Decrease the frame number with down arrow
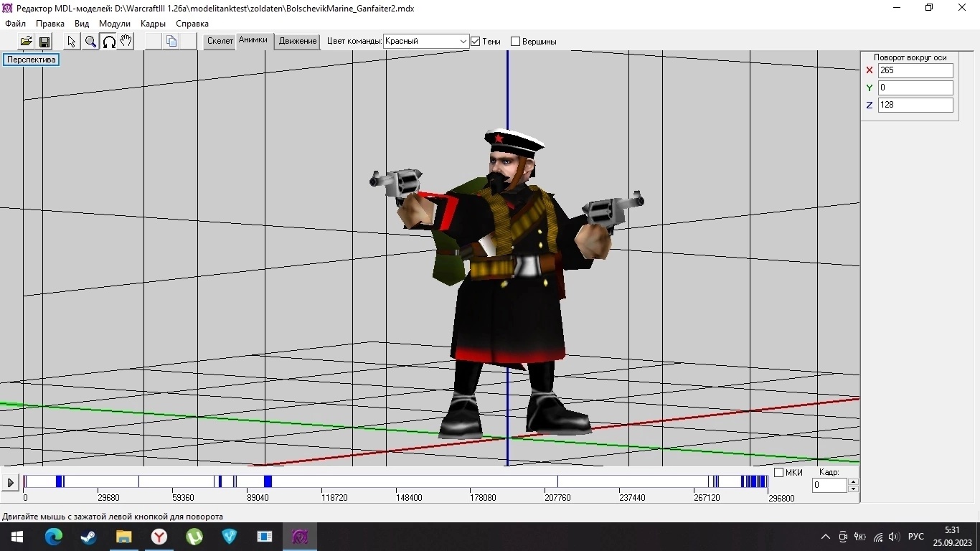980x551 pixels. tap(853, 489)
